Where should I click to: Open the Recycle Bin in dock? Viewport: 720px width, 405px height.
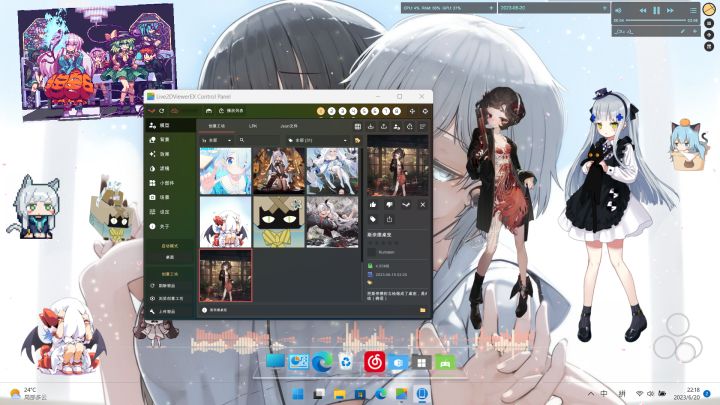tap(346, 362)
